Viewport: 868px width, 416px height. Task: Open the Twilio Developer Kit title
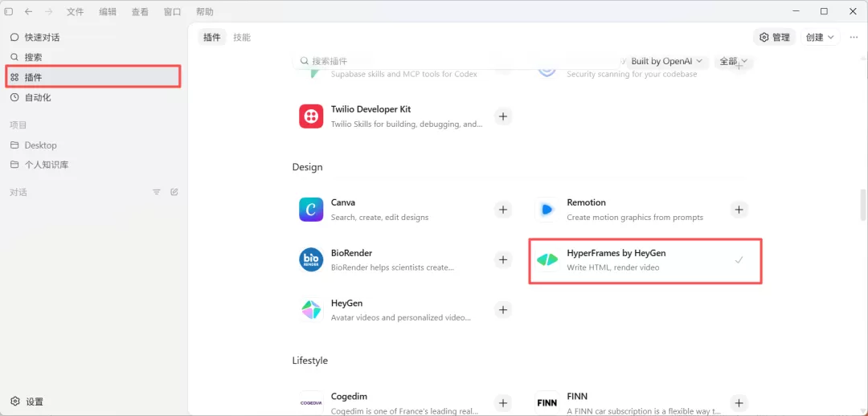tap(371, 109)
